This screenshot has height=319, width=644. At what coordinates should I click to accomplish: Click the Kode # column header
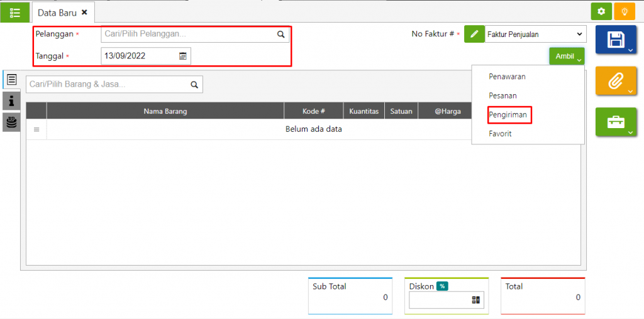click(314, 111)
